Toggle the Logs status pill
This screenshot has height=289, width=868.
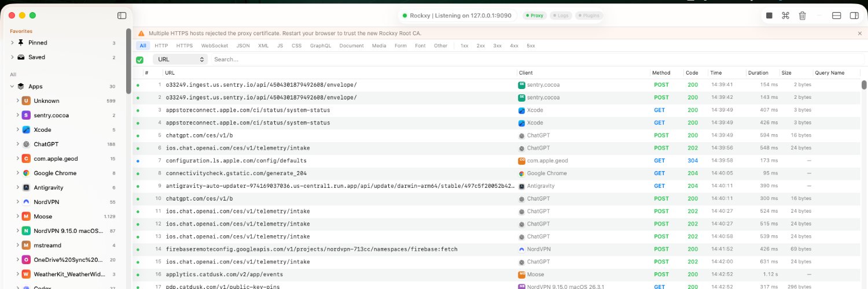[560, 16]
